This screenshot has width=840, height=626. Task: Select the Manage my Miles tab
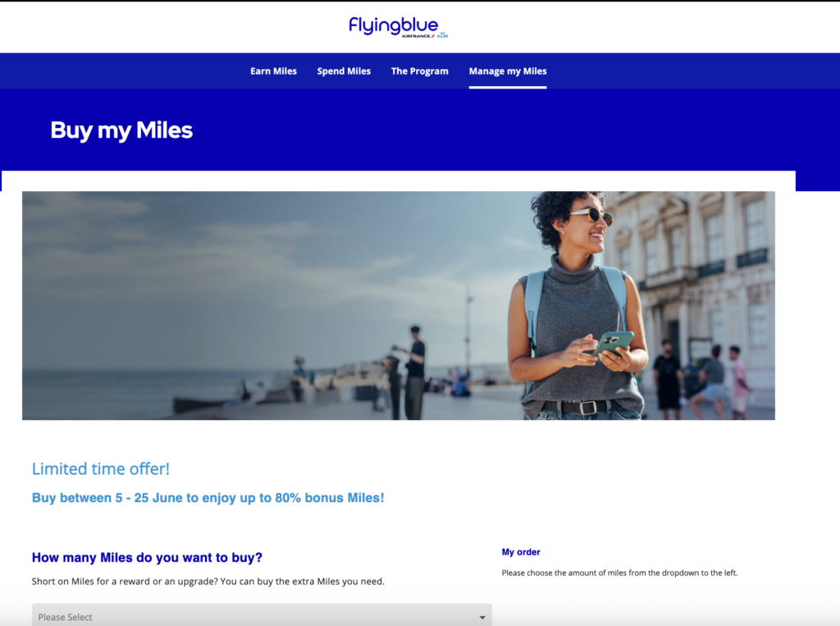point(508,71)
